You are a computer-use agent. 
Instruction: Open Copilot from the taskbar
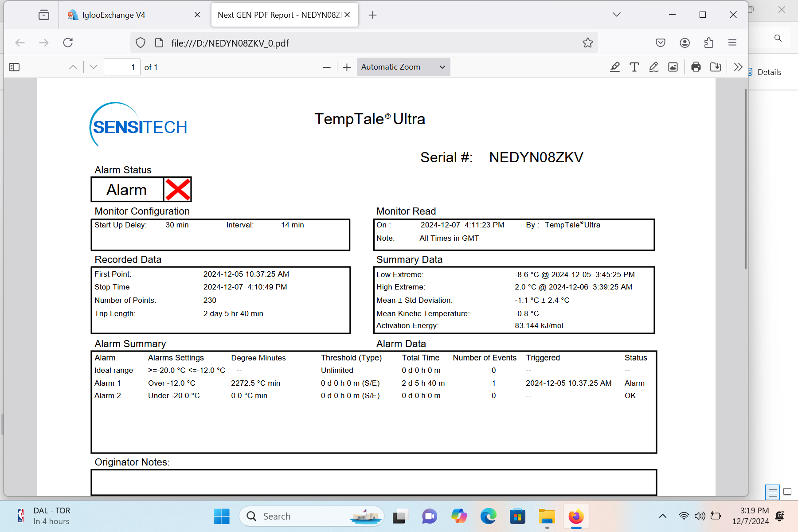click(459, 516)
